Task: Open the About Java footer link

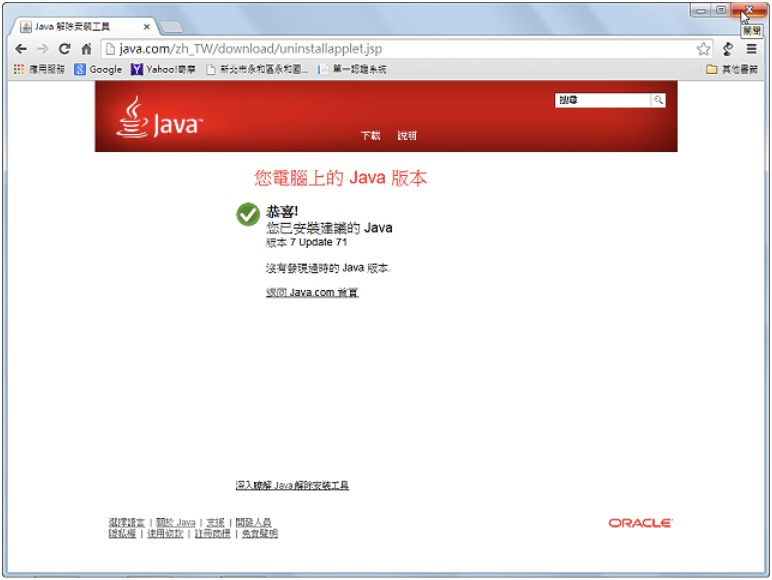Action: click(175, 522)
